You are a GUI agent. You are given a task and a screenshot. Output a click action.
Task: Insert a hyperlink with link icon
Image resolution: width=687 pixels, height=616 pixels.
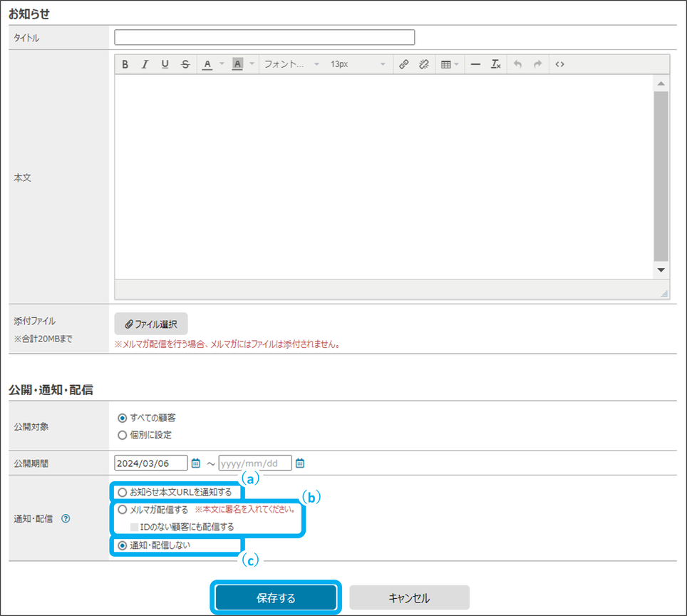click(403, 64)
